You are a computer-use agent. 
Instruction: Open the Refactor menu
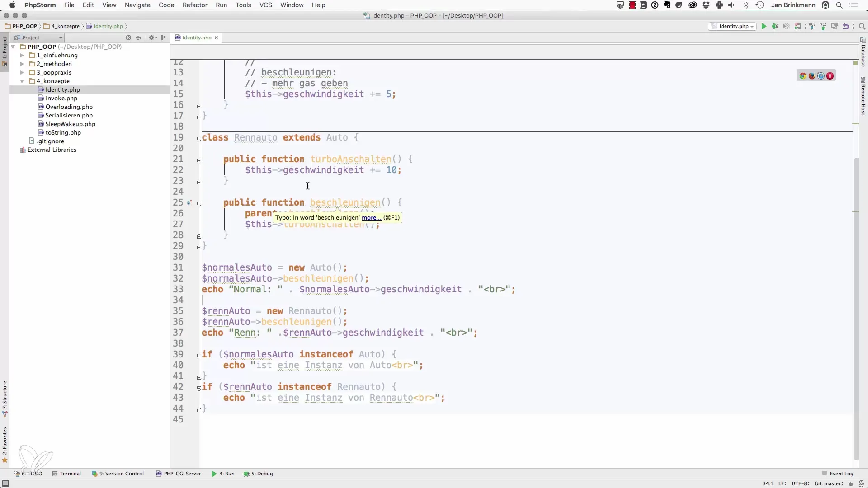click(195, 5)
